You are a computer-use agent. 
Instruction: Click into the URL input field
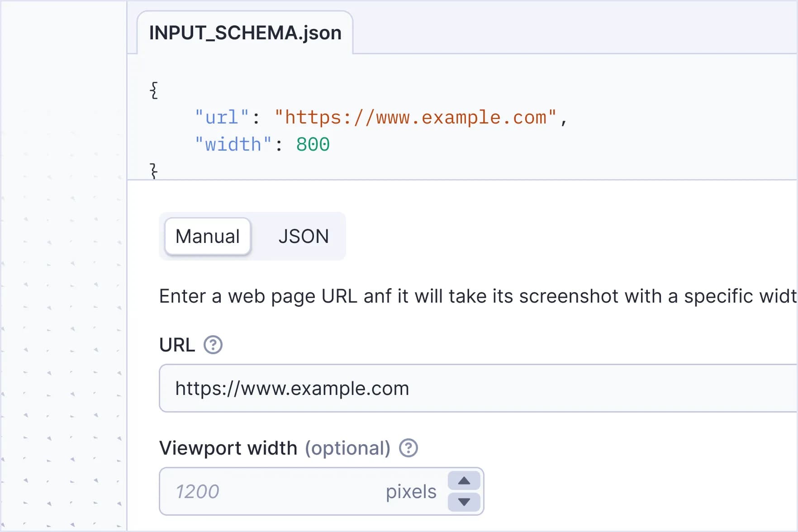coord(475,389)
